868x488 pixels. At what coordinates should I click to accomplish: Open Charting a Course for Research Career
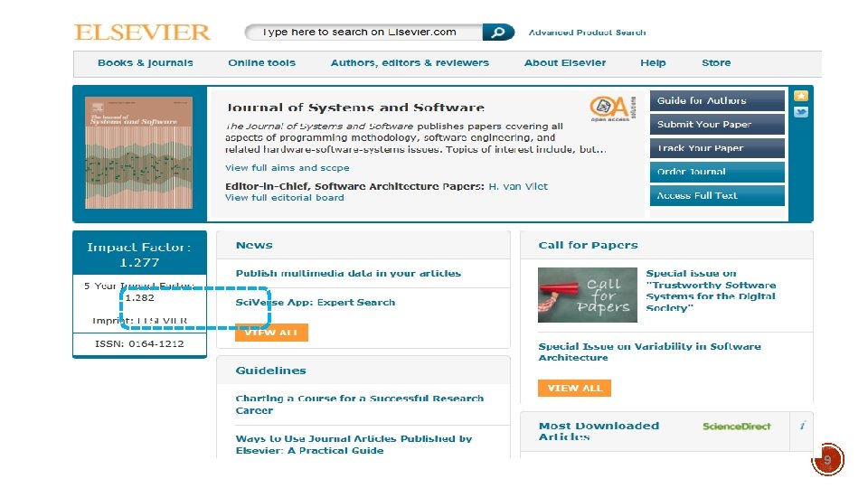pos(359,405)
